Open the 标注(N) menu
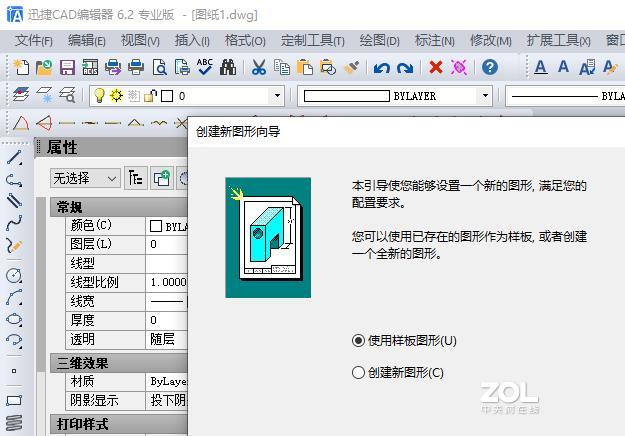 (x=434, y=41)
